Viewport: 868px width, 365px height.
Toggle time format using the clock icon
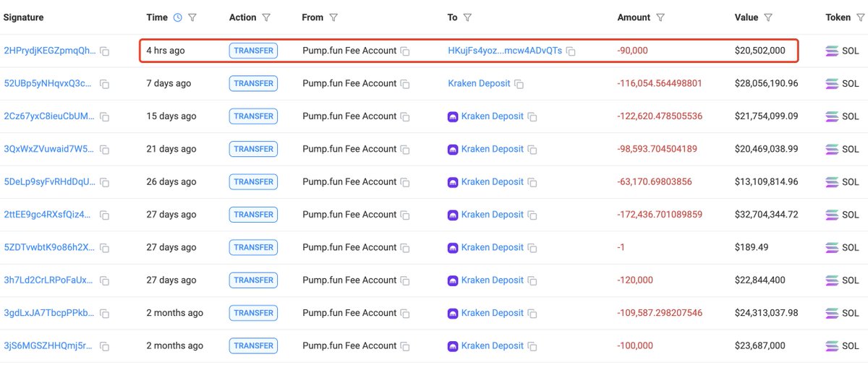[178, 17]
